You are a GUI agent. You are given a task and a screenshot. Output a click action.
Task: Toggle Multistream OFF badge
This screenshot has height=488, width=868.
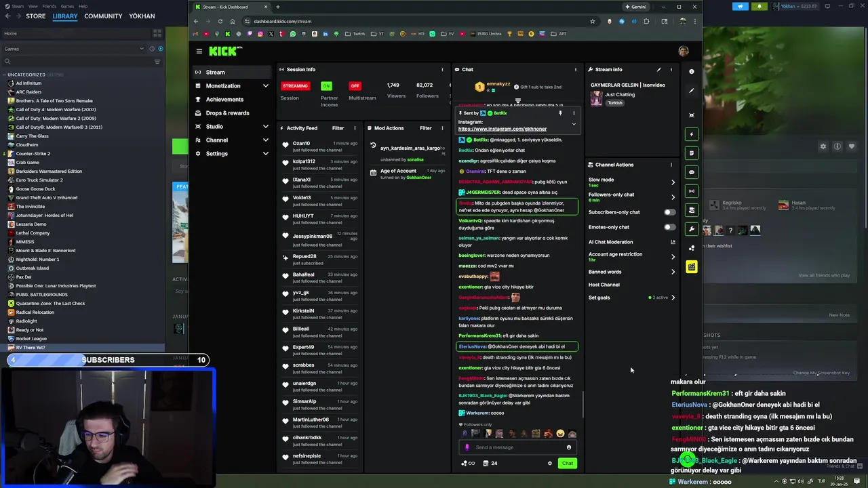pos(354,86)
